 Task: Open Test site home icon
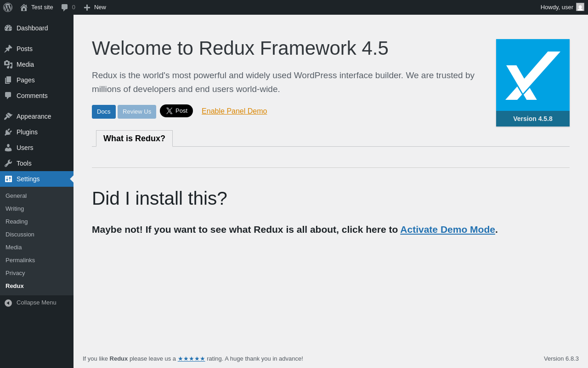tap(24, 7)
